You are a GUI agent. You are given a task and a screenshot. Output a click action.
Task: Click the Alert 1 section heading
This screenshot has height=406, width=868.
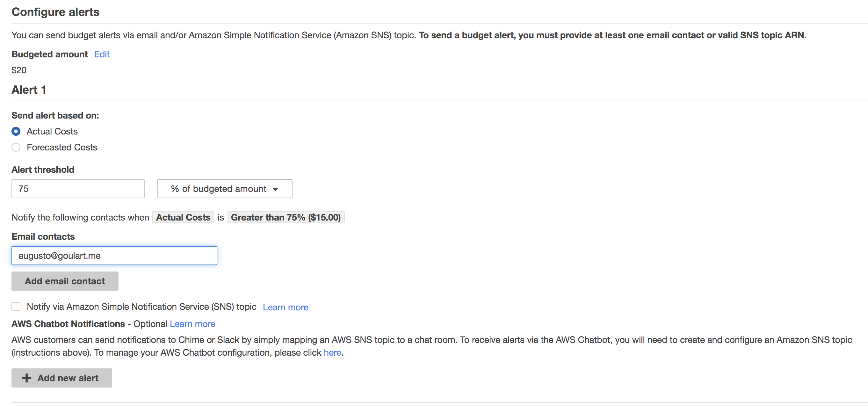click(29, 90)
